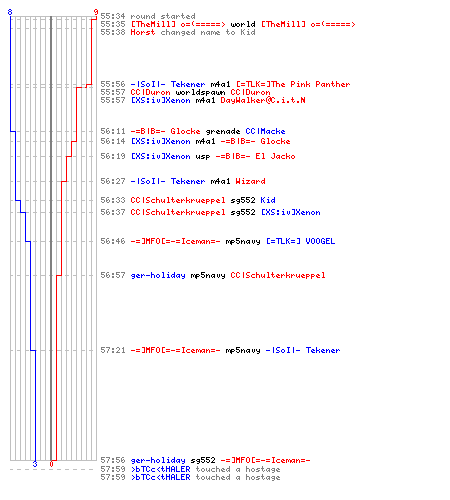Select ger-holiday's 56:57 mp5navy kill
Viewport: 450px width, 500px height.
(213, 275)
